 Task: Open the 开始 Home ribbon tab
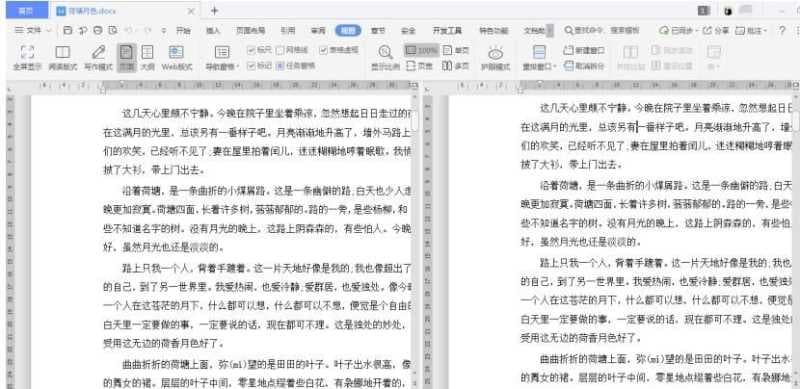183,30
